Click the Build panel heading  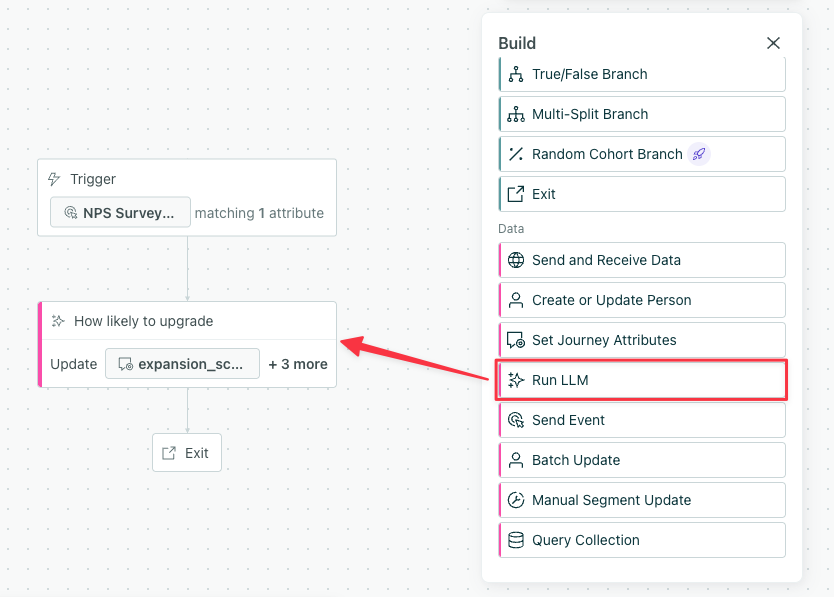(516, 43)
